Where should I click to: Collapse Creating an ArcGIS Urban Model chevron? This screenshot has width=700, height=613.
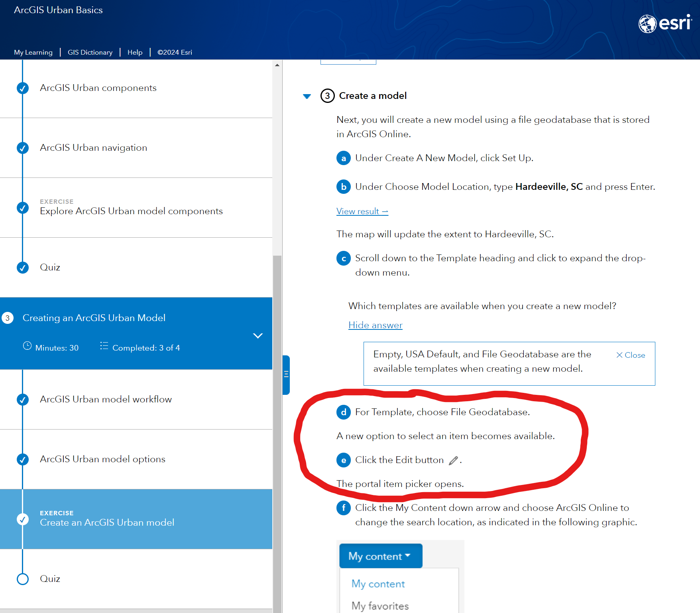pyautogui.click(x=258, y=335)
